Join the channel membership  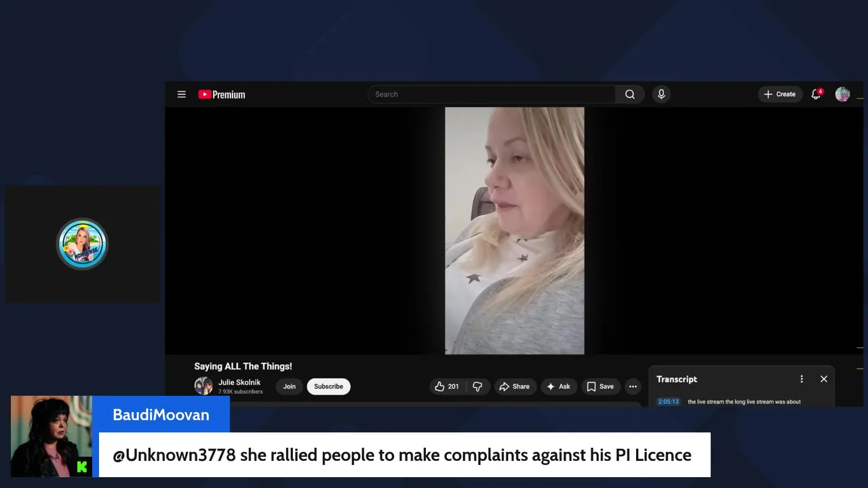pos(290,386)
